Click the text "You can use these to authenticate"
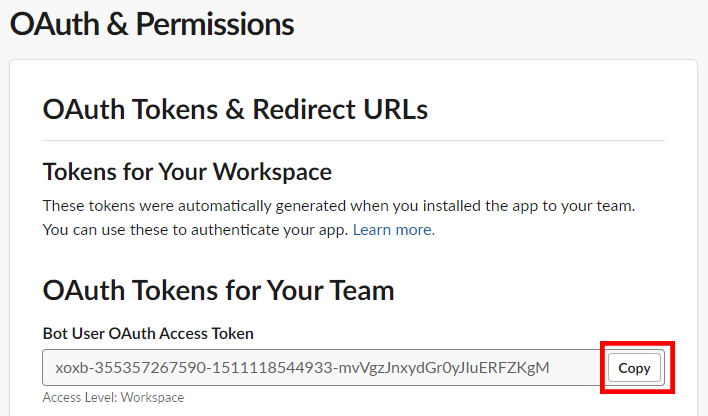 pos(195,230)
